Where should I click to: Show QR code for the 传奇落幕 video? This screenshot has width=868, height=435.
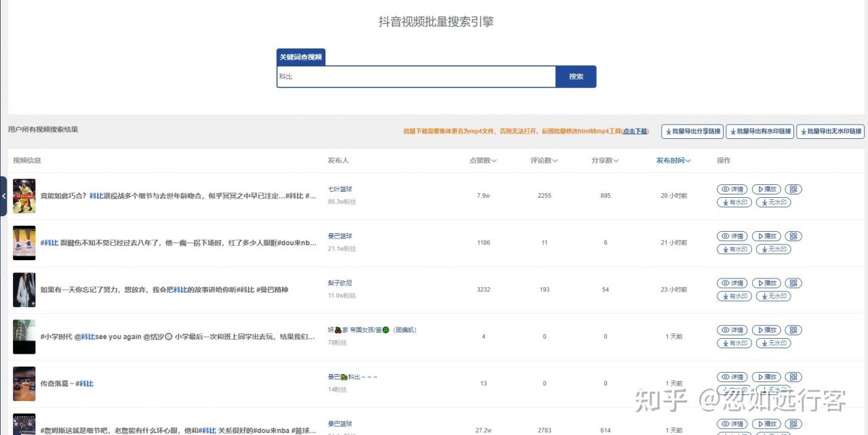tap(794, 377)
